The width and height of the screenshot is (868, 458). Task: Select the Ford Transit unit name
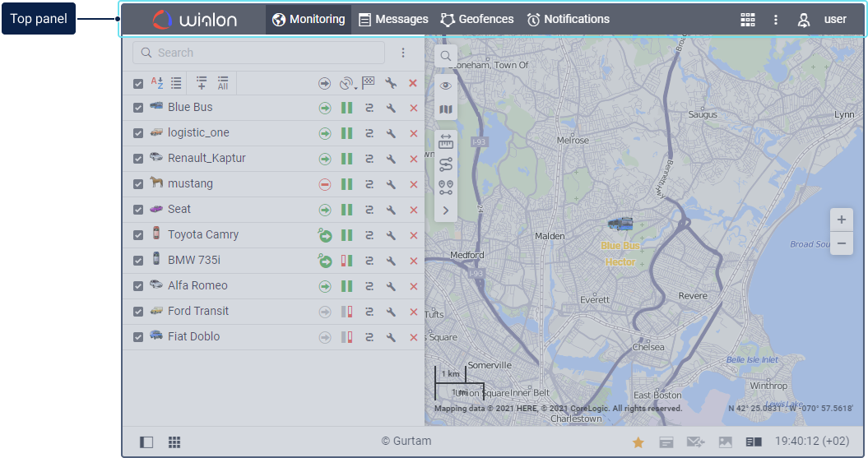(x=198, y=311)
